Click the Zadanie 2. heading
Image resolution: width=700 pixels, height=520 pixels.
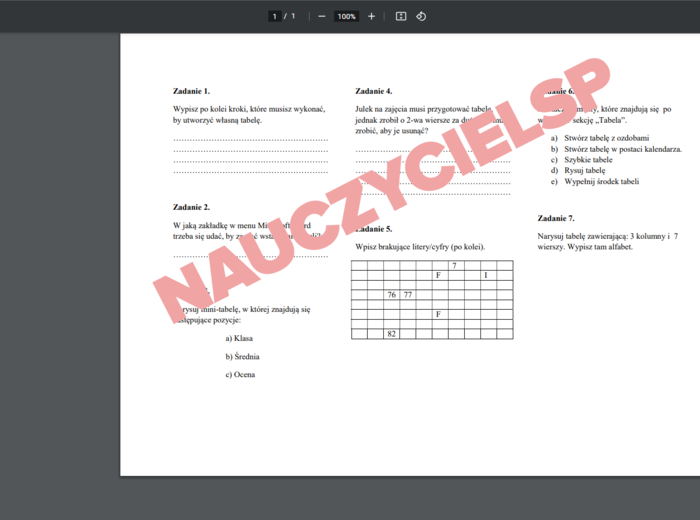point(191,207)
